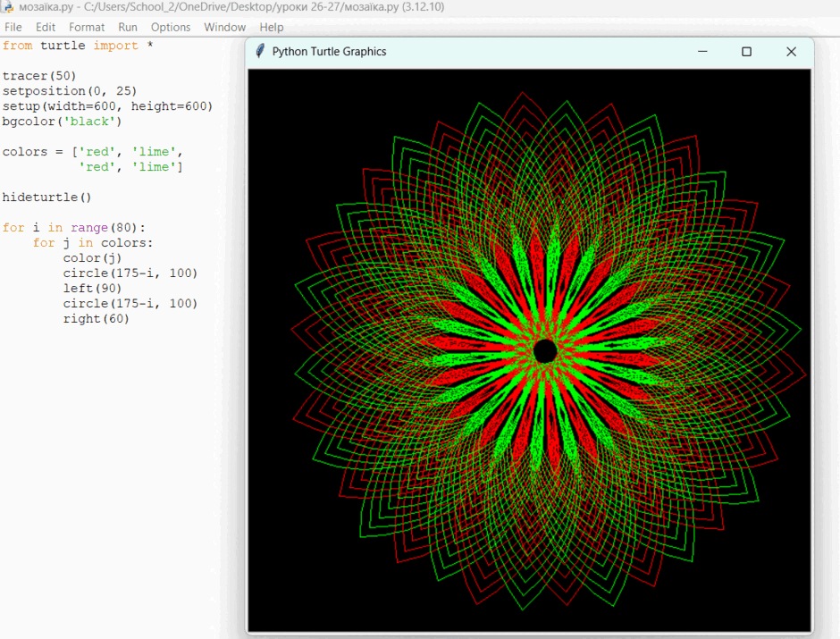Click the feather icon in Turtle Graphics window
Viewport: 840px width, 639px height.
260,52
